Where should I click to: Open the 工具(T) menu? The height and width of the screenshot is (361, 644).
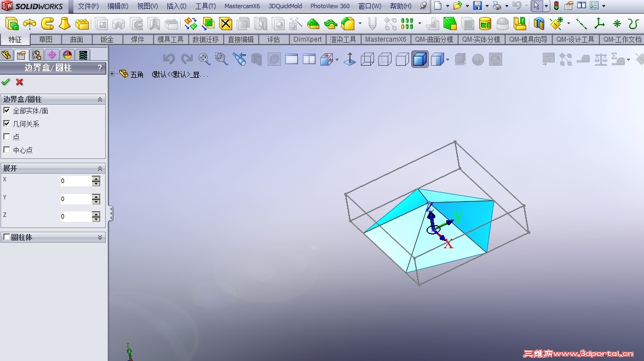point(206,6)
